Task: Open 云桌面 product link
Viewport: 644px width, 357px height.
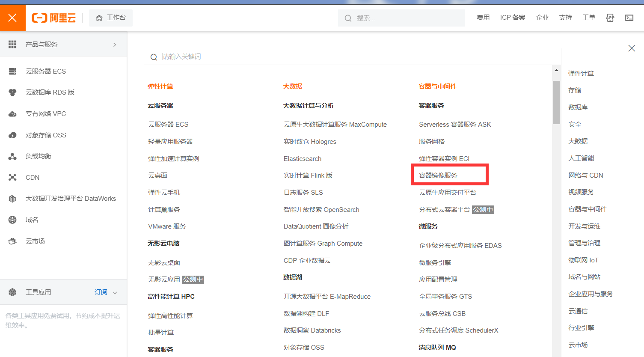Action: coord(158,176)
